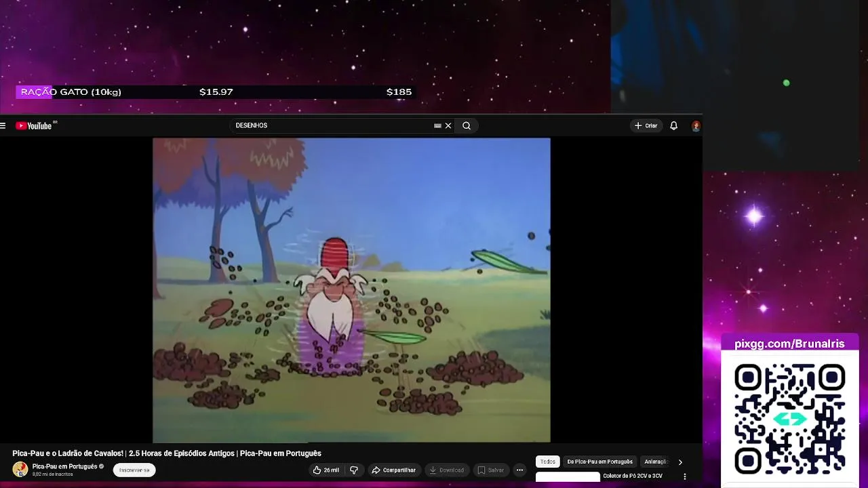
Task: Open the YouTube hamburger guide menu
Action: [x=3, y=125]
